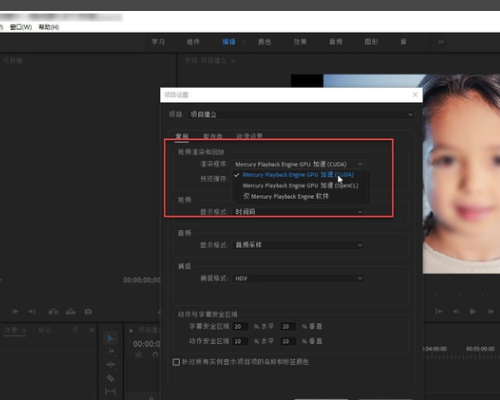Select the Selection arrow tool
The width and height of the screenshot is (500, 400).
coord(110,338)
